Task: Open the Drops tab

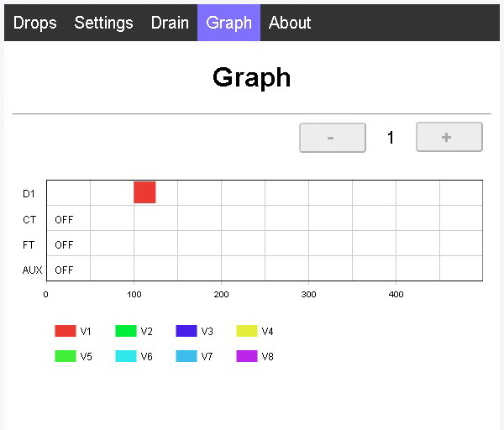Action: (35, 23)
